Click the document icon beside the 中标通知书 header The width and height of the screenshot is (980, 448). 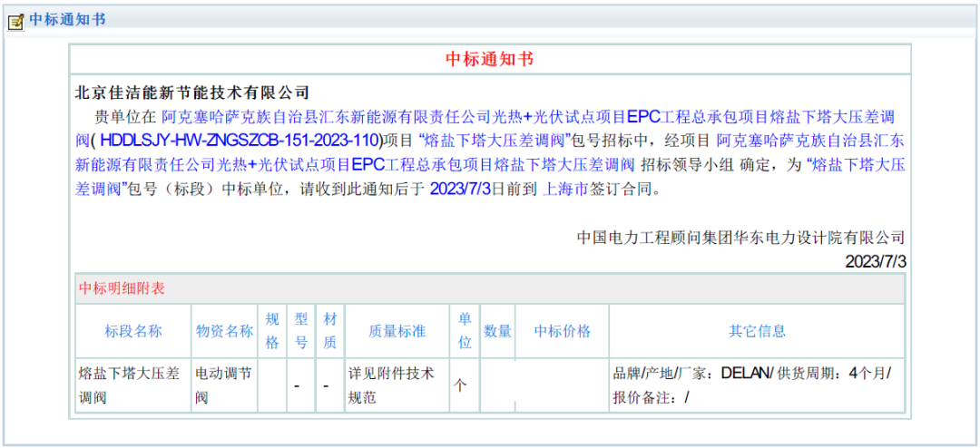(x=15, y=21)
